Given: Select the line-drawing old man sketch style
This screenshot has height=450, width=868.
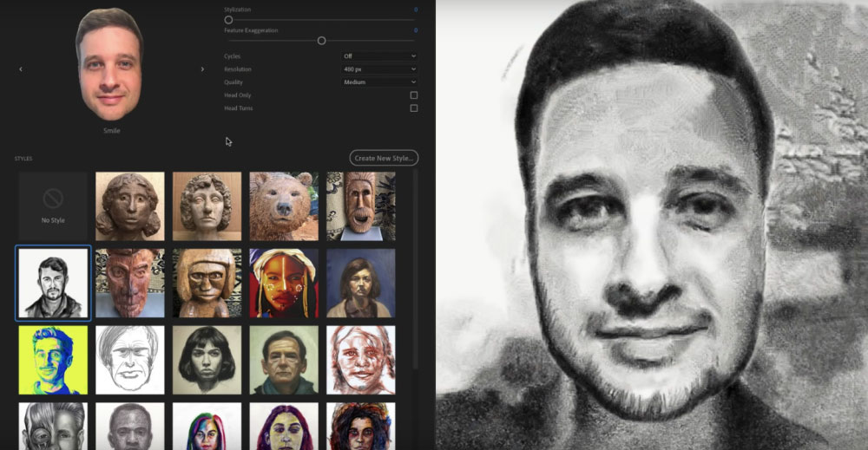Looking at the screenshot, I should [130, 360].
